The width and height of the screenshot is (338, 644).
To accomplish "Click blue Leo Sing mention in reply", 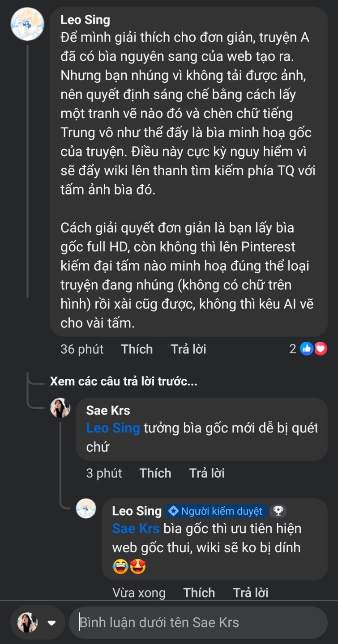I will click(113, 428).
